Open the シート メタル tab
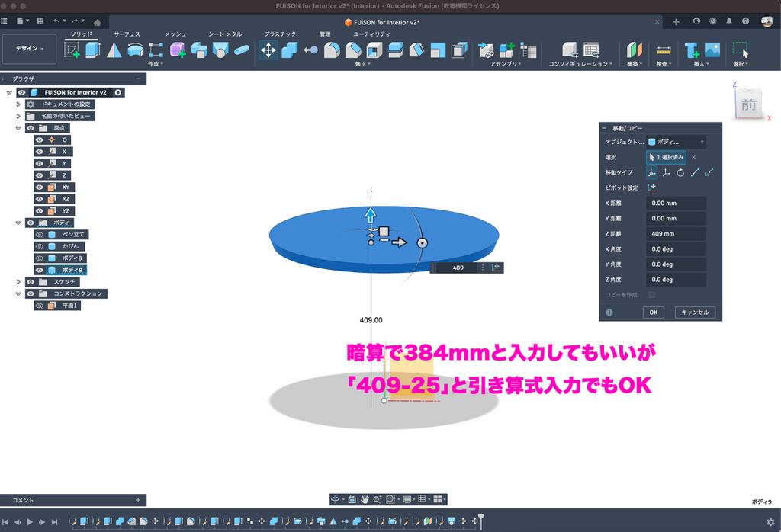 coord(224,34)
